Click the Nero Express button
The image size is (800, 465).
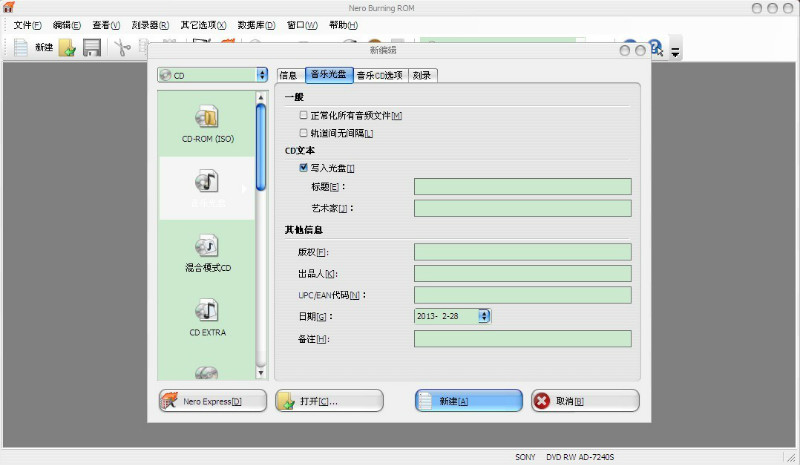pos(213,401)
